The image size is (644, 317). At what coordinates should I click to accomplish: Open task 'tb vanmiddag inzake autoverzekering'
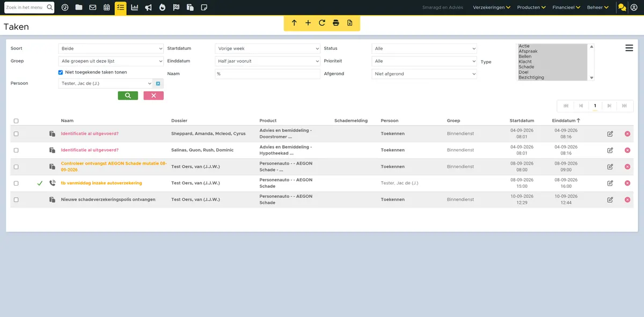tap(101, 183)
